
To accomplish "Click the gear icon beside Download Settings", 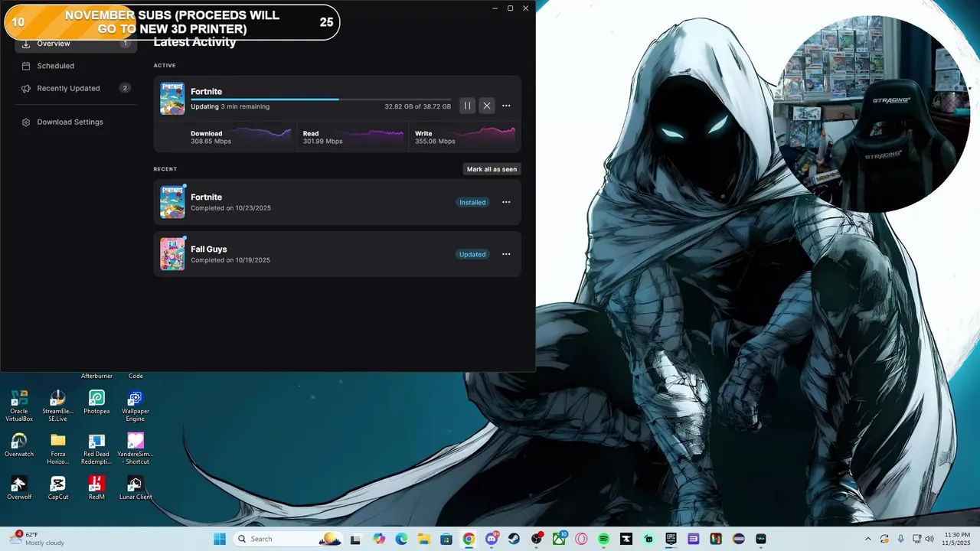I will 26,122.
